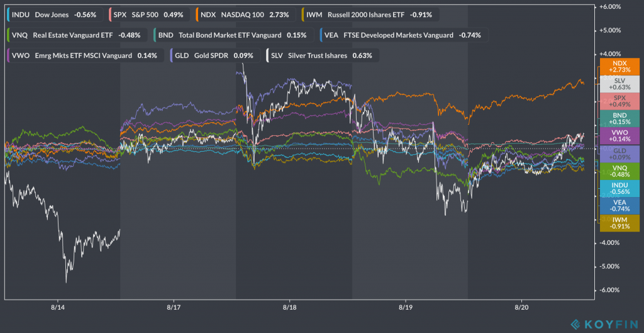Click the 8/18 date on the time axis

(289, 308)
